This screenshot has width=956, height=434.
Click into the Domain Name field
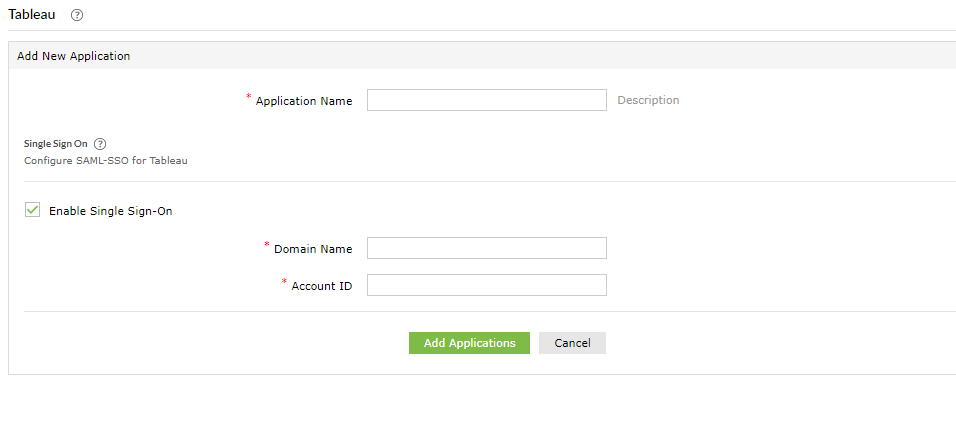pyautogui.click(x=486, y=248)
